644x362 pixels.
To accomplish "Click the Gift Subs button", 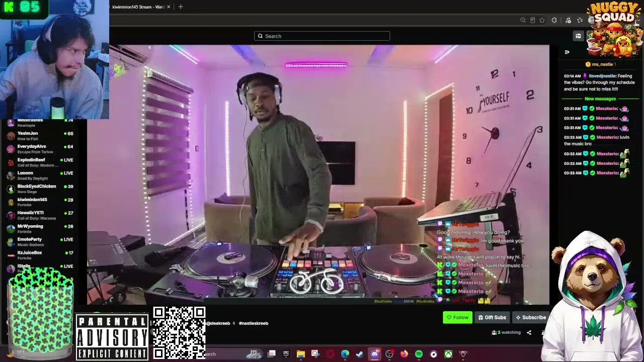I will tap(492, 317).
